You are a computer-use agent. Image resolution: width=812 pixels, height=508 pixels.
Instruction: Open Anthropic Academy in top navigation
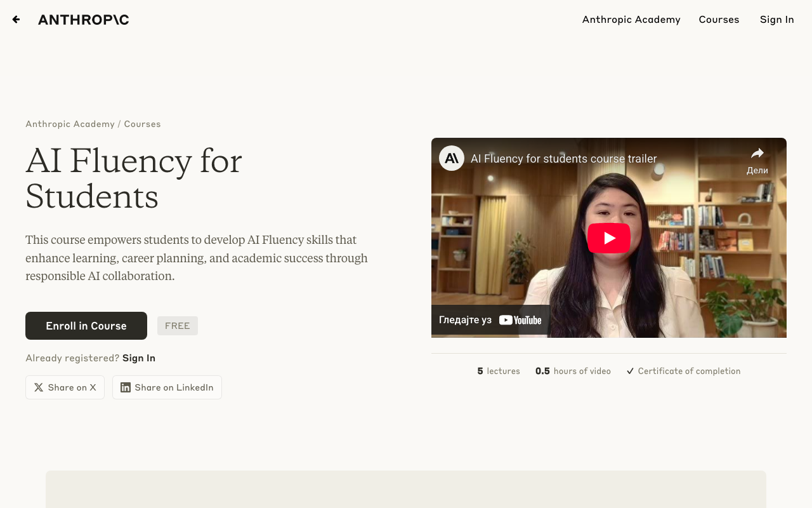(x=631, y=20)
